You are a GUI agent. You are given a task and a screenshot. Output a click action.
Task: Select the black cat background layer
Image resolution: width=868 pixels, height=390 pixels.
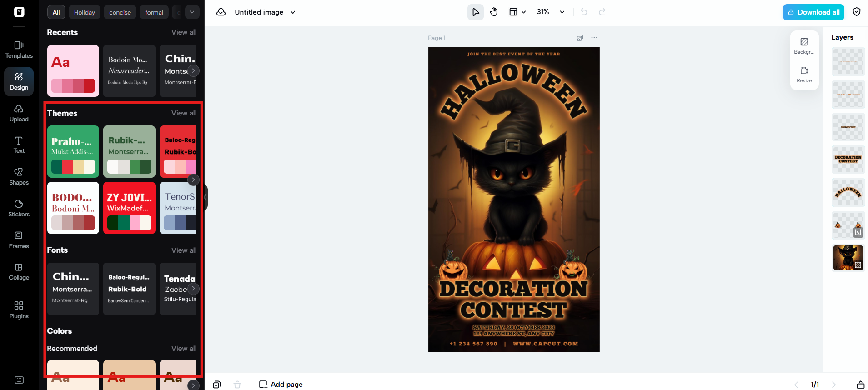[x=848, y=258]
